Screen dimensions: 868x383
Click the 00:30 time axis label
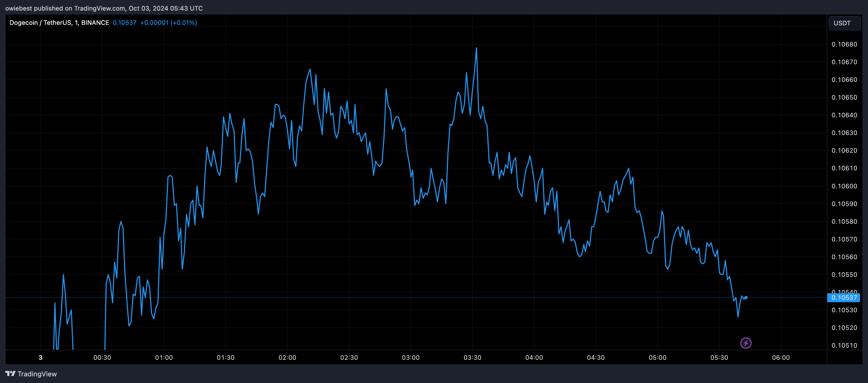click(x=102, y=357)
